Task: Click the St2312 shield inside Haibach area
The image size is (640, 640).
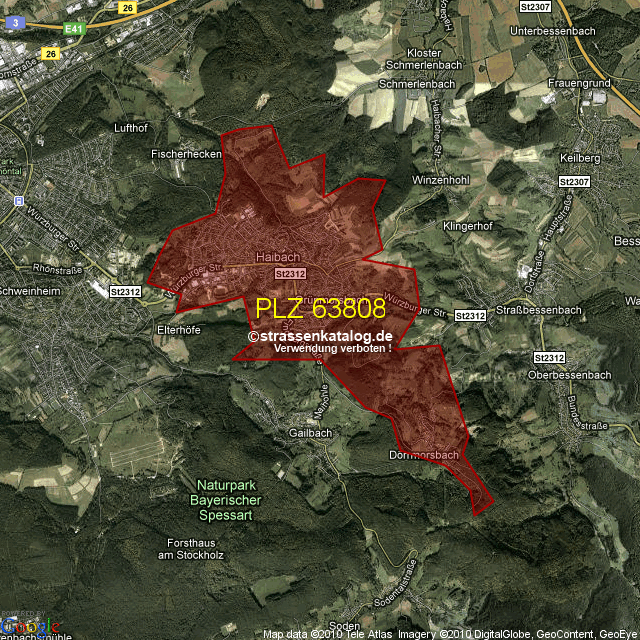Action: pos(289,273)
